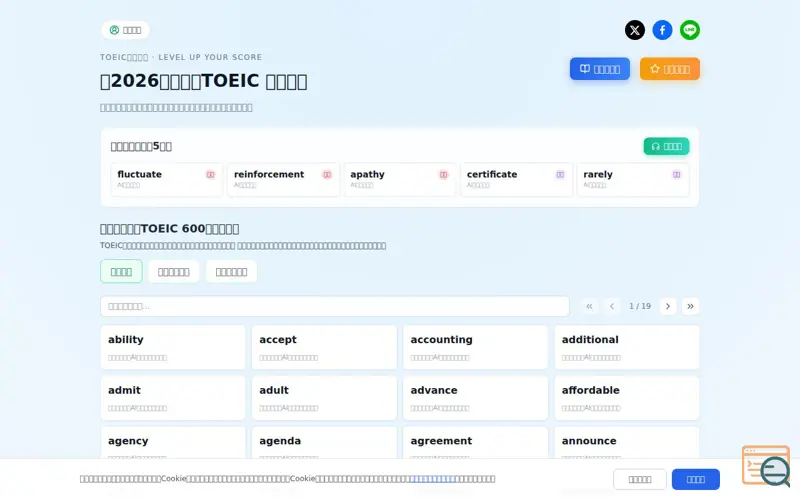Screen dimensions: 800x500
Task: Open the reinforcement daily word card
Action: 283,180
